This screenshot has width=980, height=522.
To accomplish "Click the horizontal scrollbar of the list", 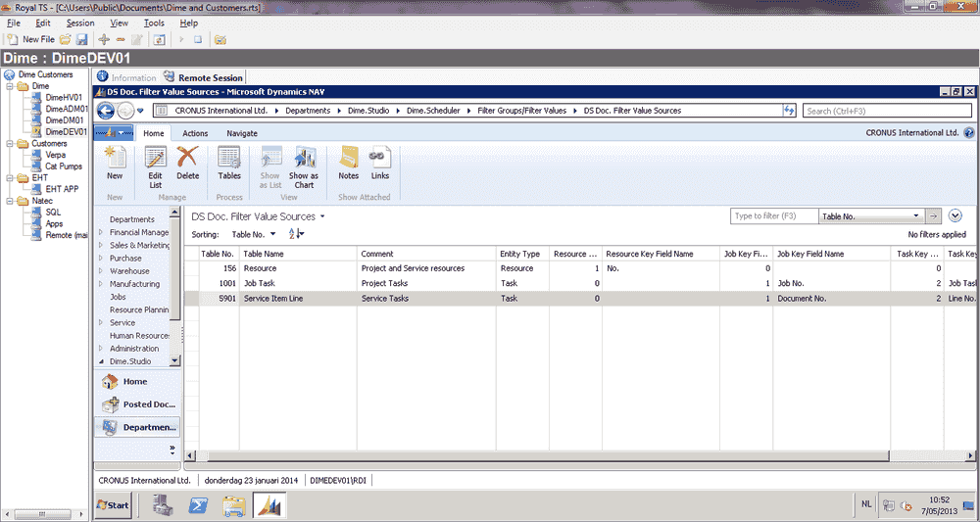I will coord(548,455).
